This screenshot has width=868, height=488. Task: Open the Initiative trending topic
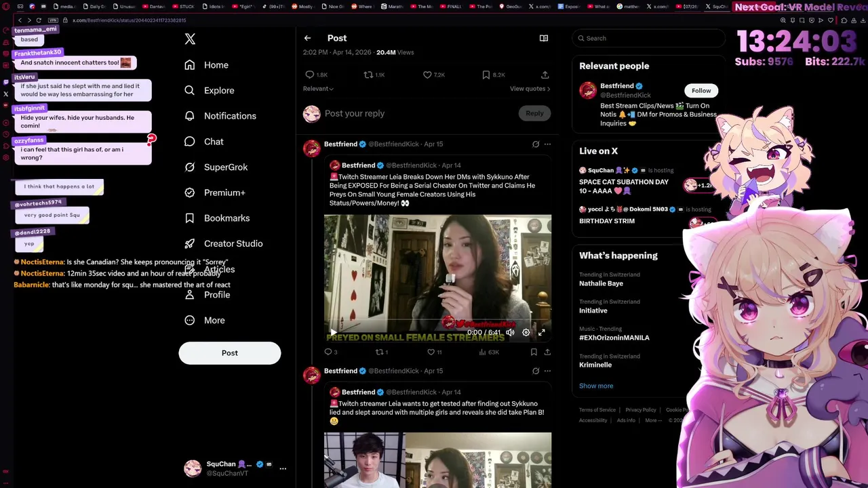593,310
